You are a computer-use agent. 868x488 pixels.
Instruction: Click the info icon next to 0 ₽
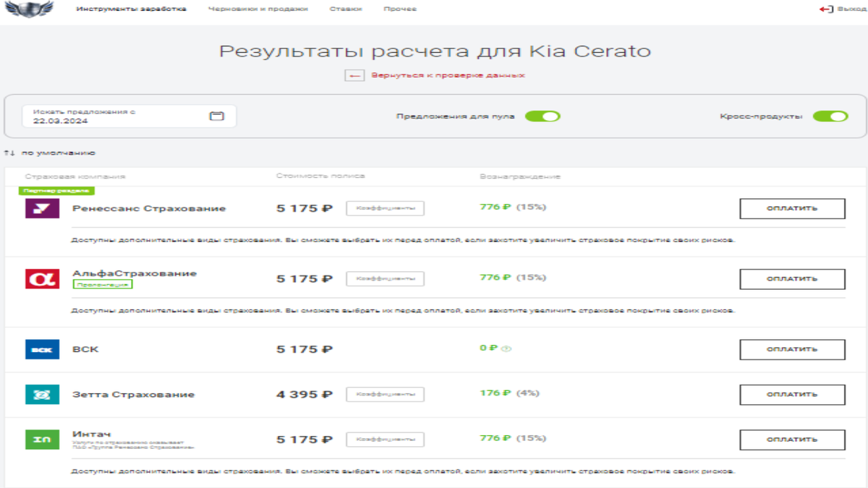(x=504, y=349)
